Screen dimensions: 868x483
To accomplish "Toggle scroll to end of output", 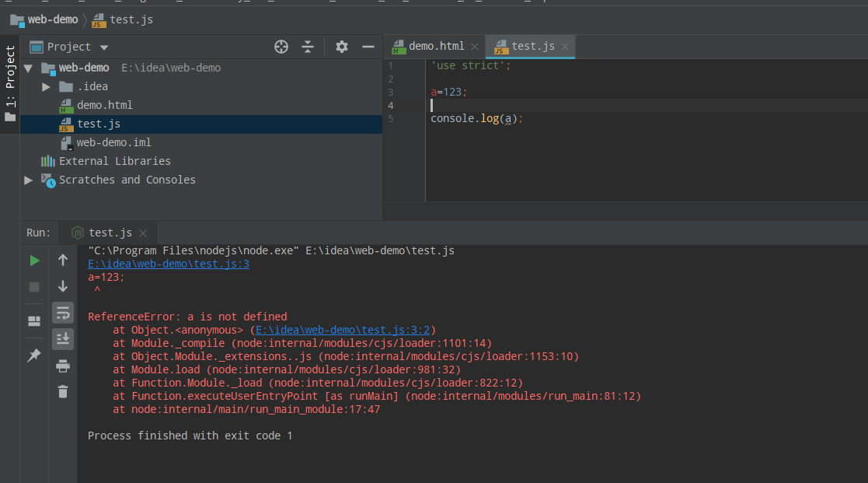I will click(x=63, y=338).
